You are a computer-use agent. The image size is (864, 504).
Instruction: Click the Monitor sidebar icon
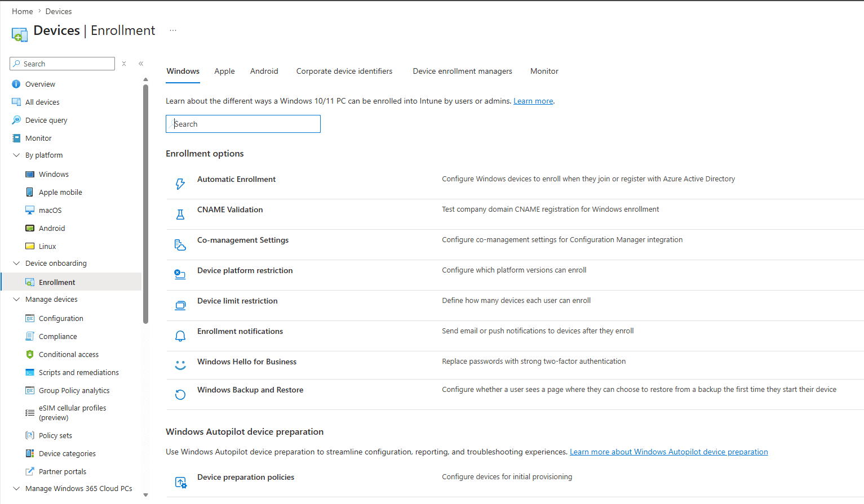coord(16,138)
